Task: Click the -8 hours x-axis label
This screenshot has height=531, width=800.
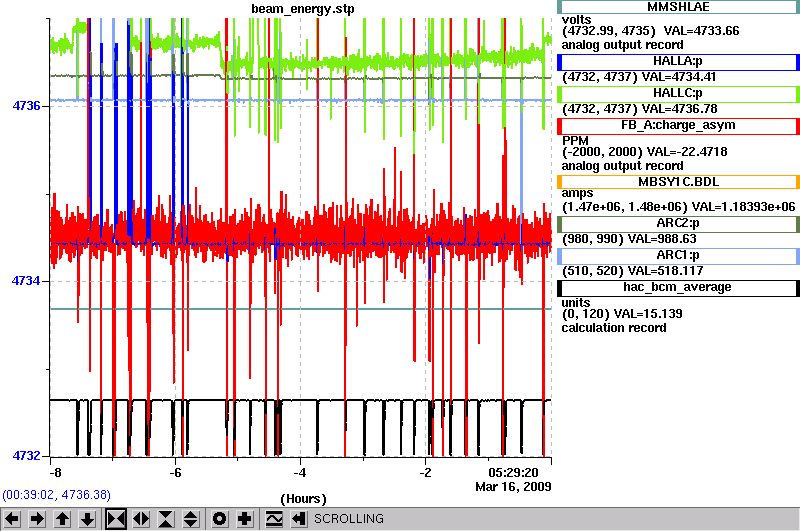Action: [55, 472]
